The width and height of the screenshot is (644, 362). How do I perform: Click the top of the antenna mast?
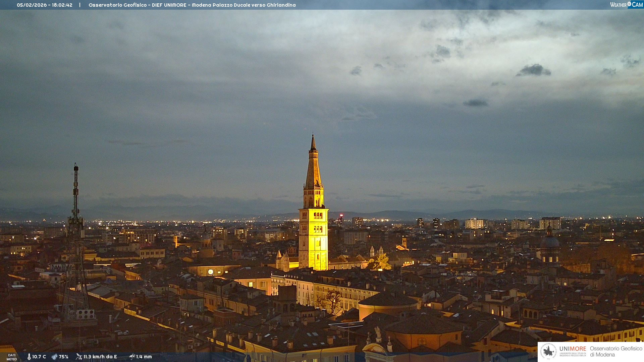click(76, 167)
